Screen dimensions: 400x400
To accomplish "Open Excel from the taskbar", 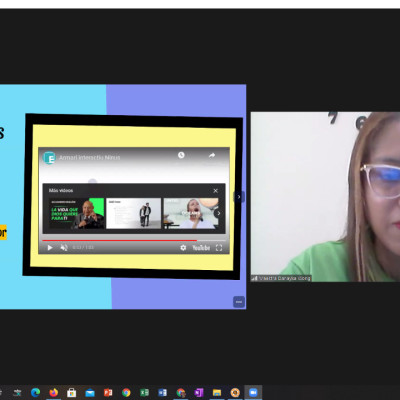I will coord(144,393).
